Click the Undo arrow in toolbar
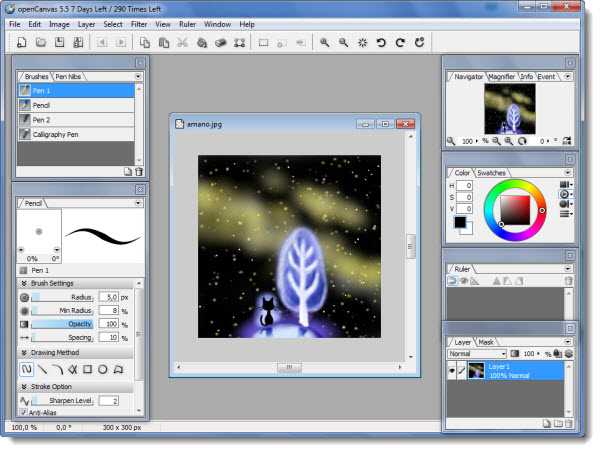Screen dimensions: 600x452 (x=382, y=43)
